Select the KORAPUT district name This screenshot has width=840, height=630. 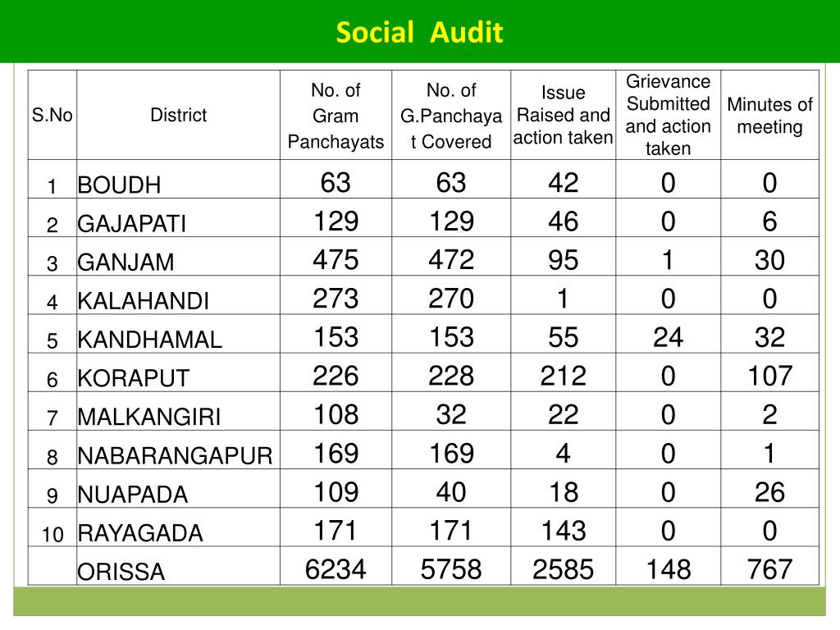tap(134, 378)
